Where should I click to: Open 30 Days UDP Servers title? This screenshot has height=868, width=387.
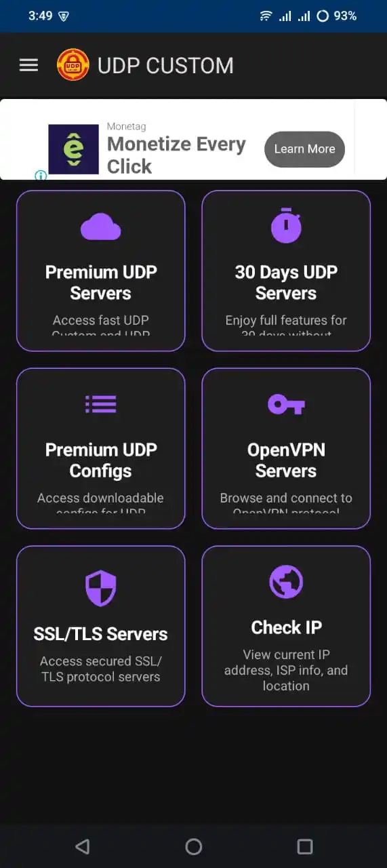tap(286, 283)
